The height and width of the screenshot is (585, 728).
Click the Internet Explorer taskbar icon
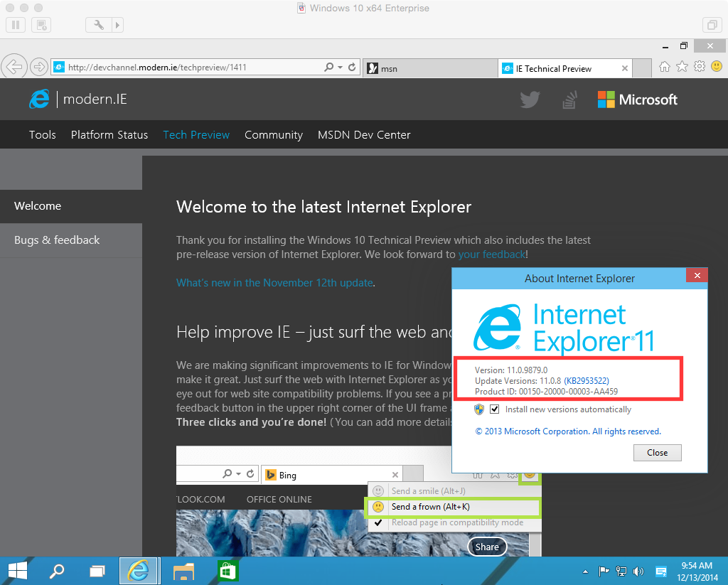(139, 571)
